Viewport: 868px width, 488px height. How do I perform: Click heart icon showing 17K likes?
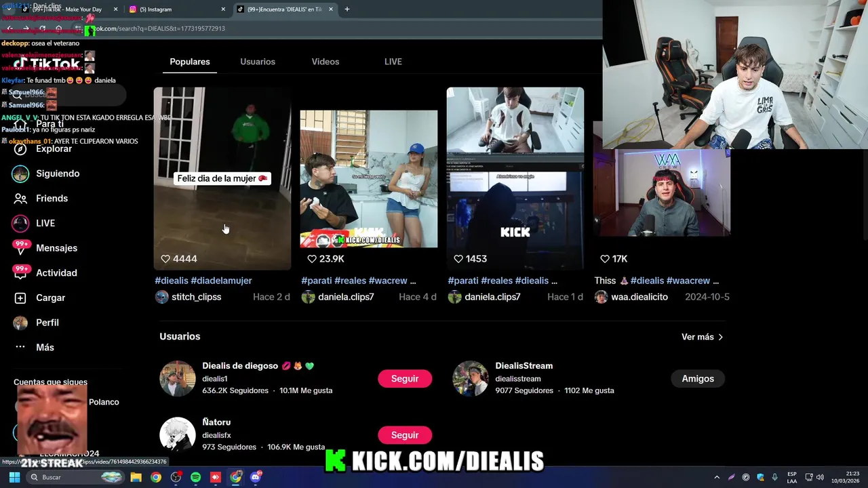(x=605, y=259)
